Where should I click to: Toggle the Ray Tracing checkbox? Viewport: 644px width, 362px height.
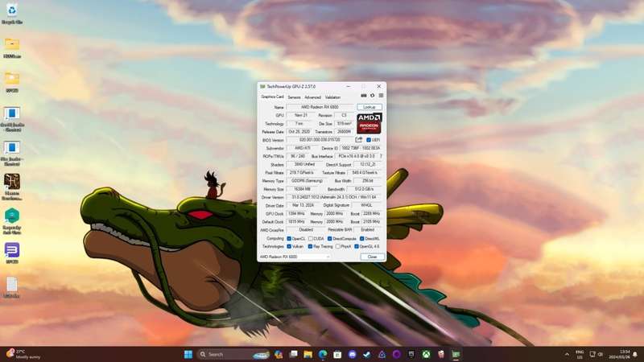tap(311, 246)
